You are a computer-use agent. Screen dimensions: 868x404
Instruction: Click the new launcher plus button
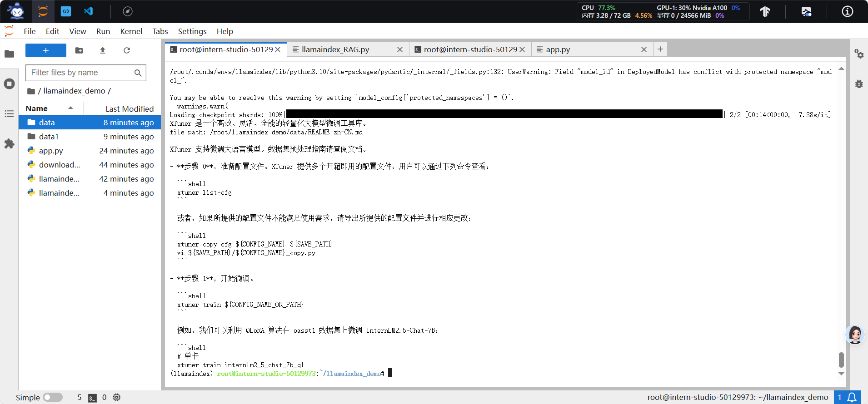[x=46, y=50]
